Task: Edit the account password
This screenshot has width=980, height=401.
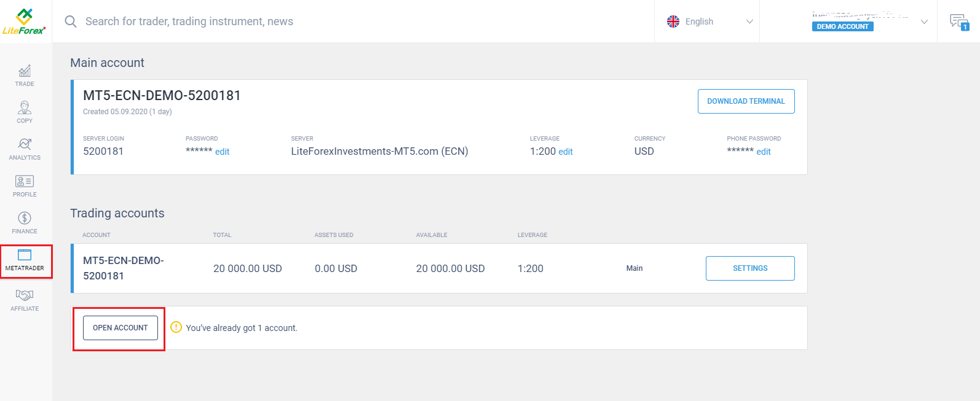Action: click(x=222, y=152)
